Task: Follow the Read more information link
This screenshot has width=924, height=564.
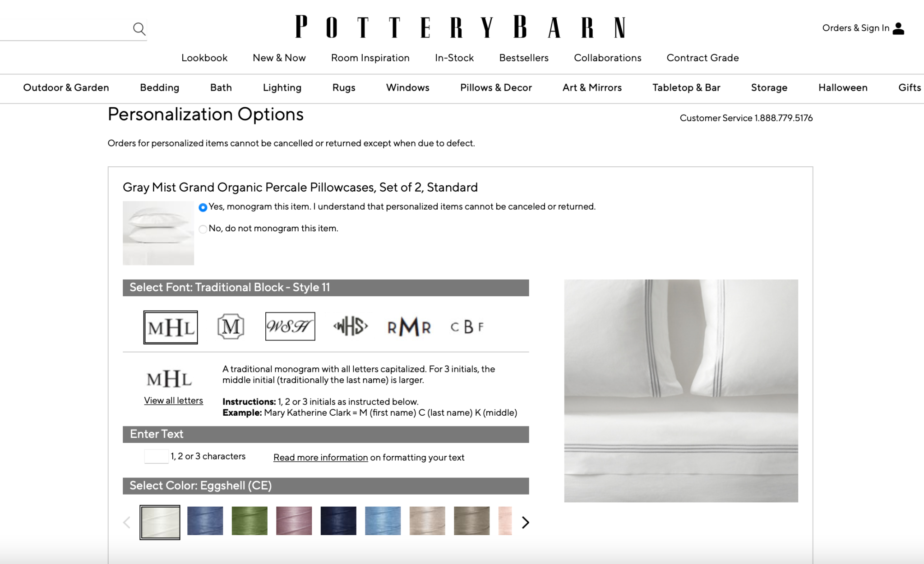Action: (320, 457)
